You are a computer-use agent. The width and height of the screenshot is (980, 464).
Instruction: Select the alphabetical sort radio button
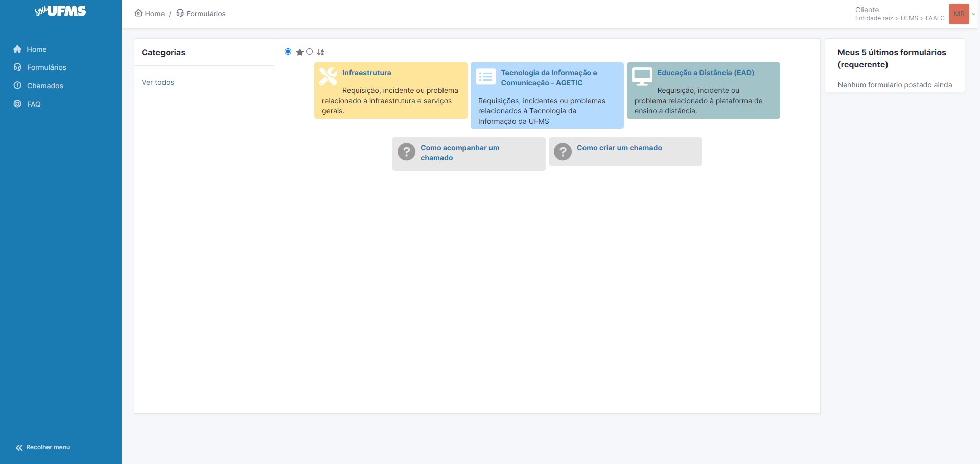click(x=310, y=52)
